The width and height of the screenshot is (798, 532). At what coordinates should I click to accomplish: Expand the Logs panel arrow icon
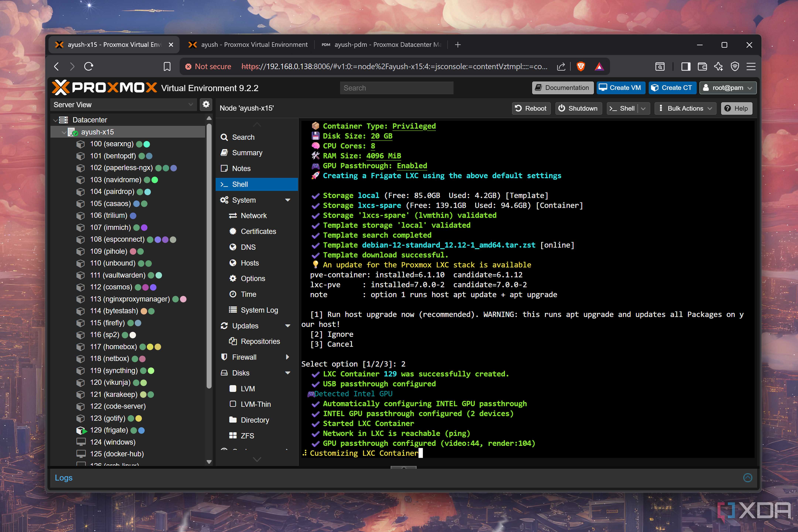(x=747, y=478)
